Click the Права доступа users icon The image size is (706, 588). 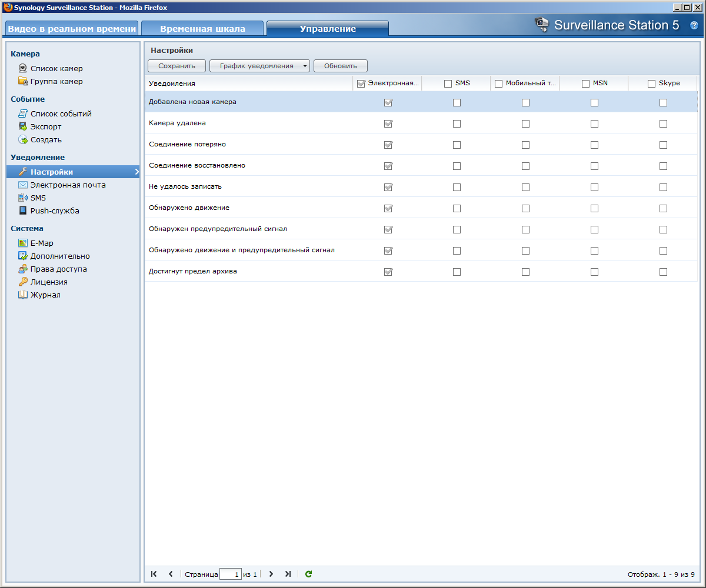coord(23,269)
